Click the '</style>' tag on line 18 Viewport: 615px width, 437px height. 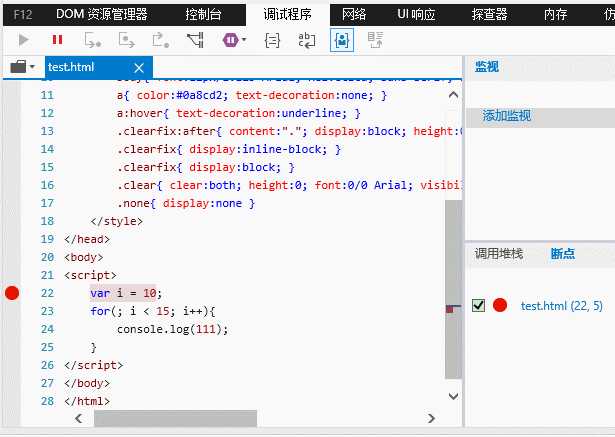tap(116, 221)
